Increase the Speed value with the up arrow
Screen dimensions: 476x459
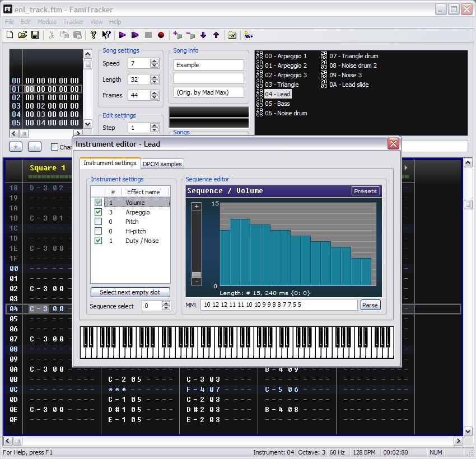click(154, 61)
